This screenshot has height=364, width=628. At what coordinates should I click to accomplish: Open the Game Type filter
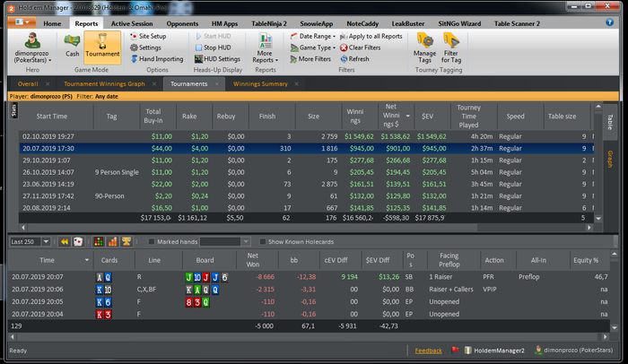313,48
